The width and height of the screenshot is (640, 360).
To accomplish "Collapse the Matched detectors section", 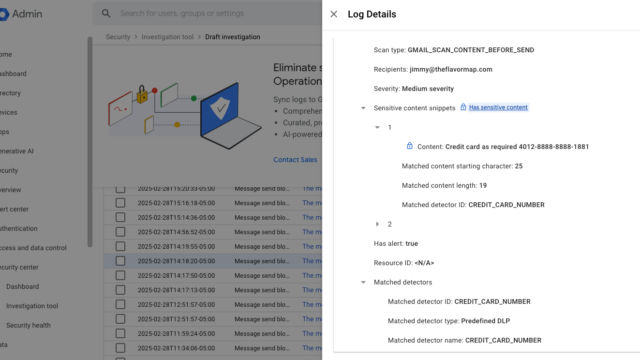I will pos(363,282).
